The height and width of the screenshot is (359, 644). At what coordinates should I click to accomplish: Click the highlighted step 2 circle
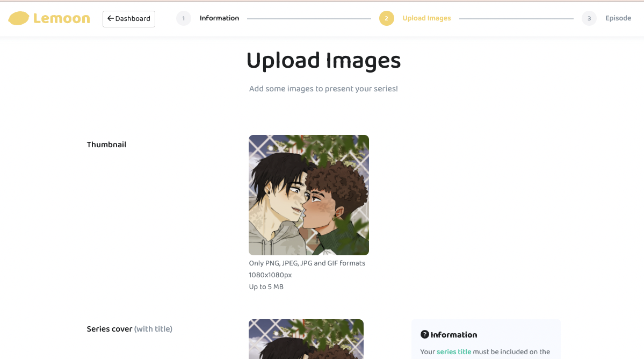[x=386, y=19]
